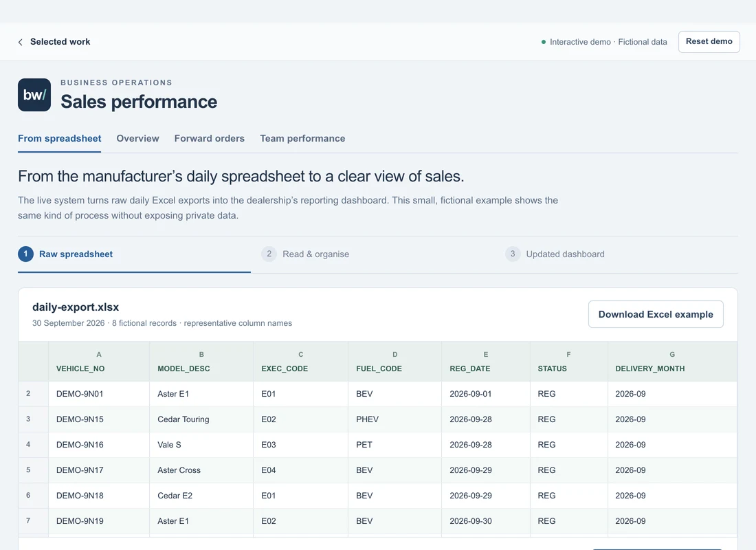This screenshot has width=756, height=550.
Task: Click the green status dot near Interactive demo
Action: coord(544,42)
